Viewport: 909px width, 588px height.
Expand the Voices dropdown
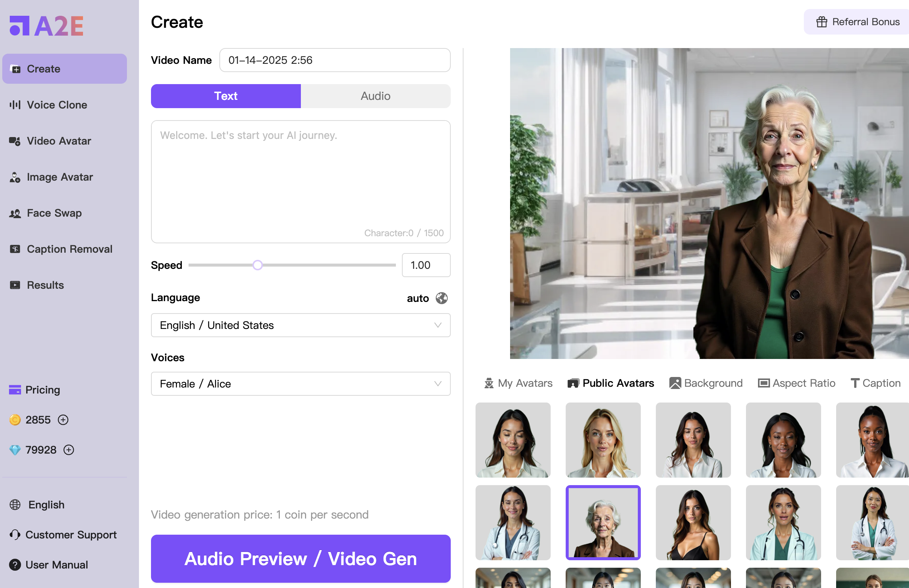pyautogui.click(x=301, y=384)
